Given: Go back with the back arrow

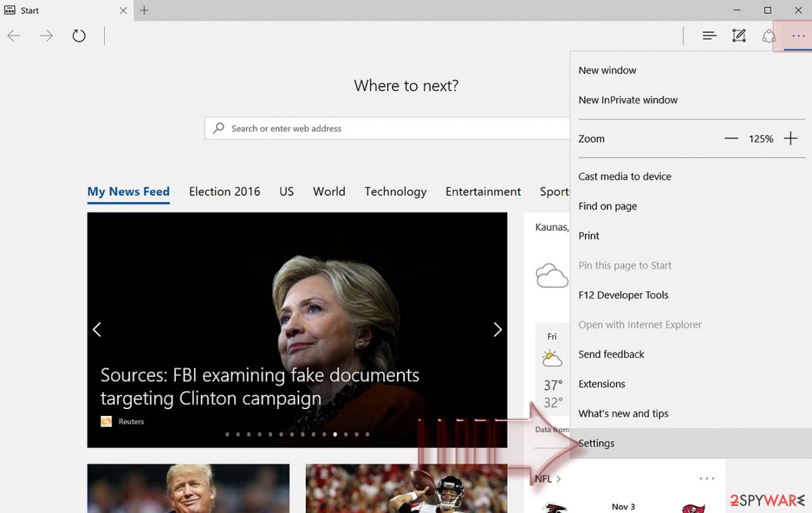Looking at the screenshot, I should (x=14, y=36).
